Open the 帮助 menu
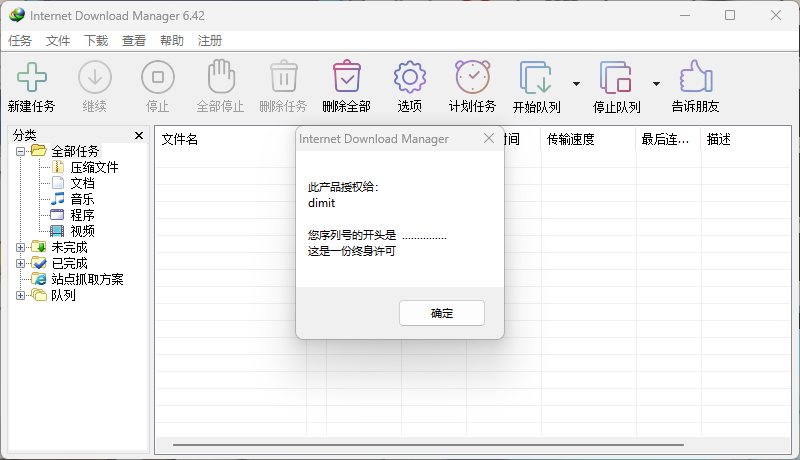Viewport: 800px width, 460px height. 171,41
